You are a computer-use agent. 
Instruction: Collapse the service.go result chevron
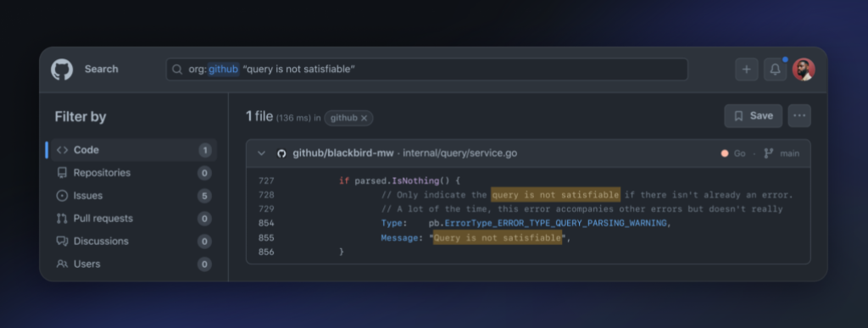click(x=261, y=153)
